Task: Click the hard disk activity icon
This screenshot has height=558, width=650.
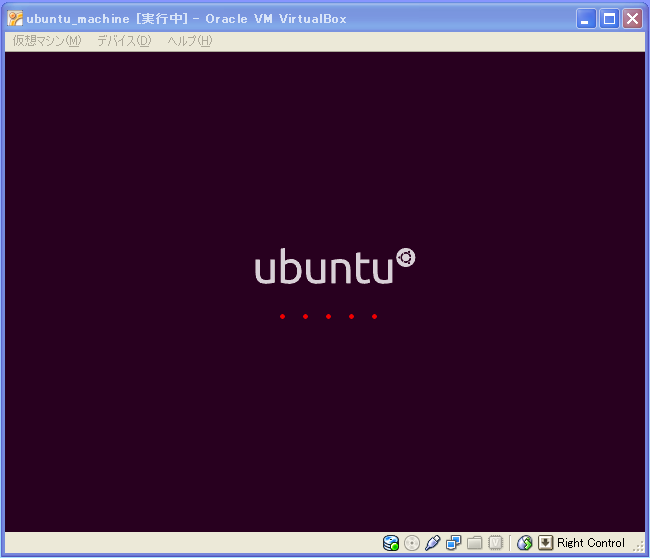Action: coord(390,543)
